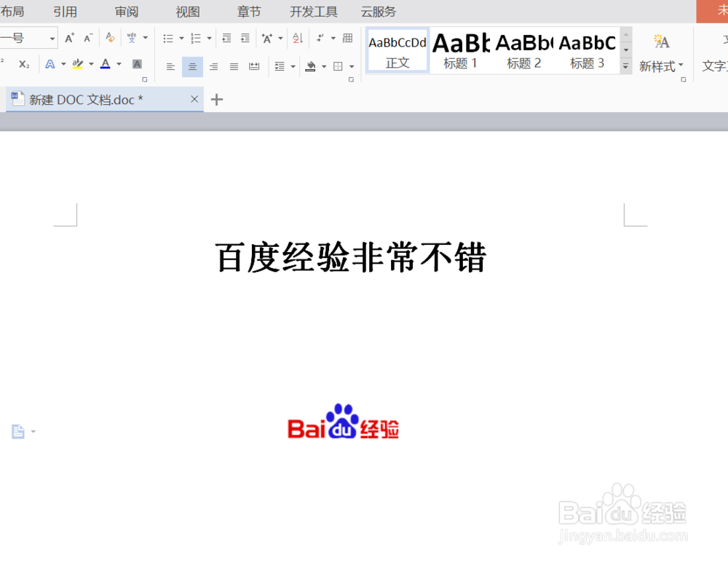The height and width of the screenshot is (561, 728).
Task: Apply yellow text highlight
Action: [78, 64]
